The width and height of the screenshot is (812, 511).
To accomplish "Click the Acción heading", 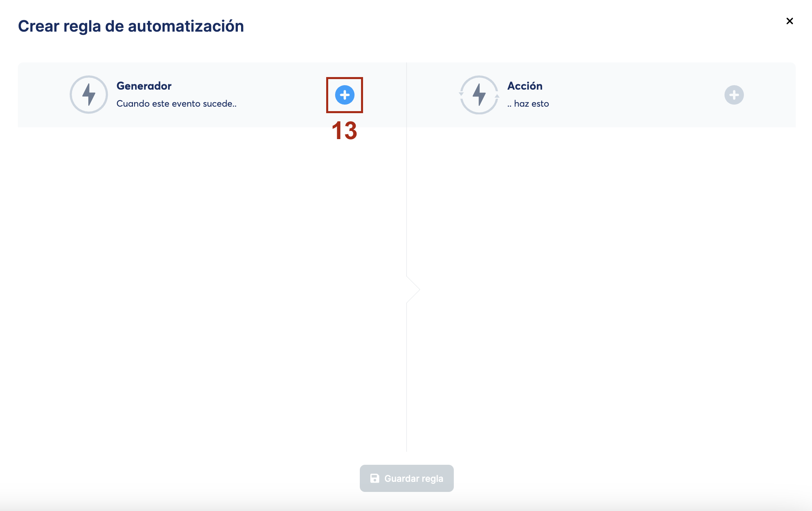I will pyautogui.click(x=525, y=86).
